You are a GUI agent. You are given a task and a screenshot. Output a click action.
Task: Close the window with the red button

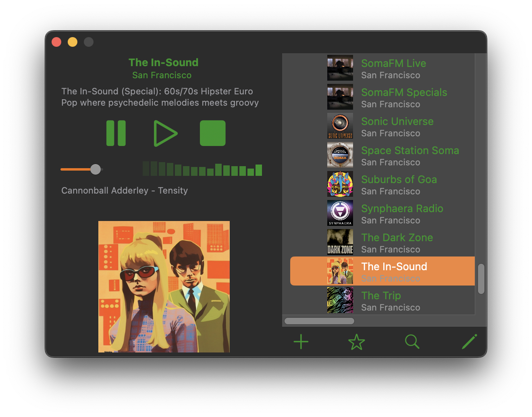click(x=56, y=42)
